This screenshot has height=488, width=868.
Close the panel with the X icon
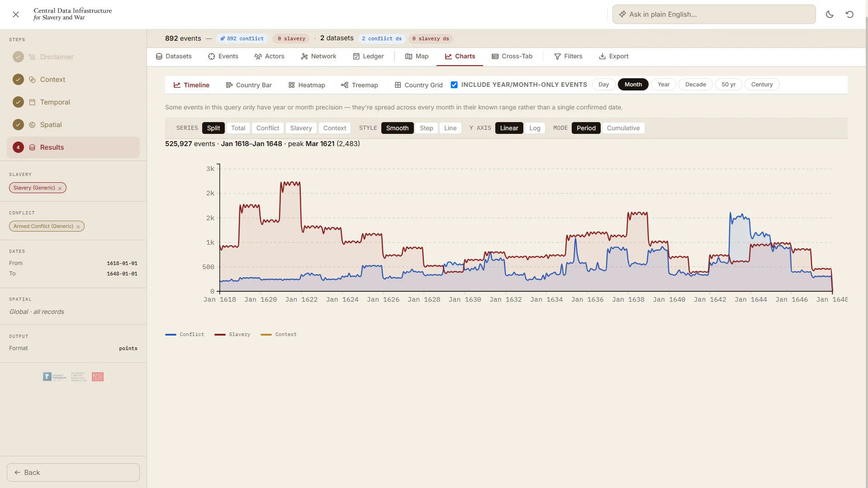tap(16, 14)
